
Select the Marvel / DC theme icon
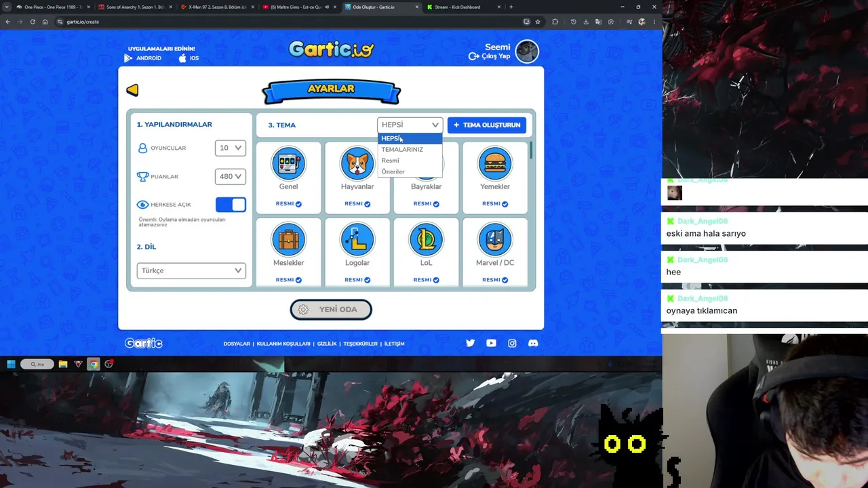pyautogui.click(x=495, y=239)
